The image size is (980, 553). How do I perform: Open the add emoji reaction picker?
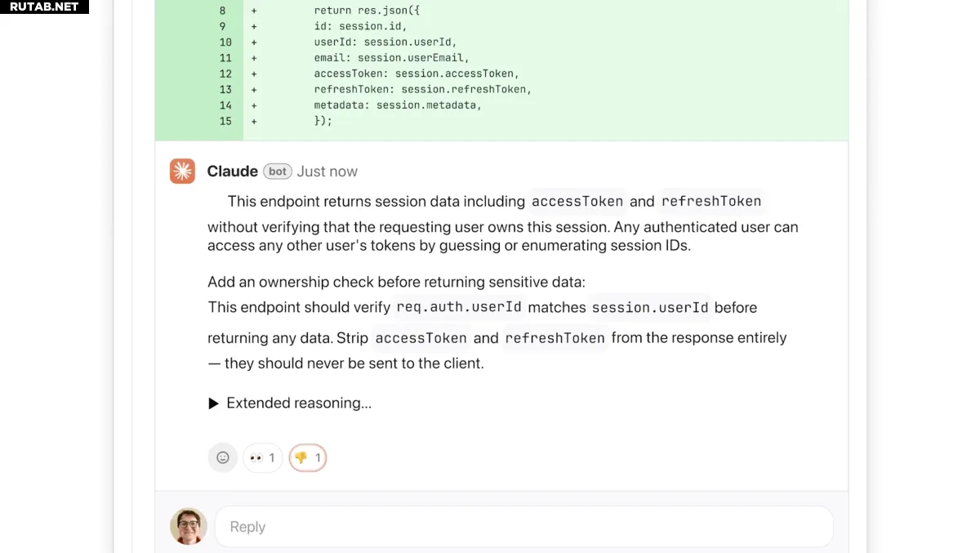click(222, 457)
